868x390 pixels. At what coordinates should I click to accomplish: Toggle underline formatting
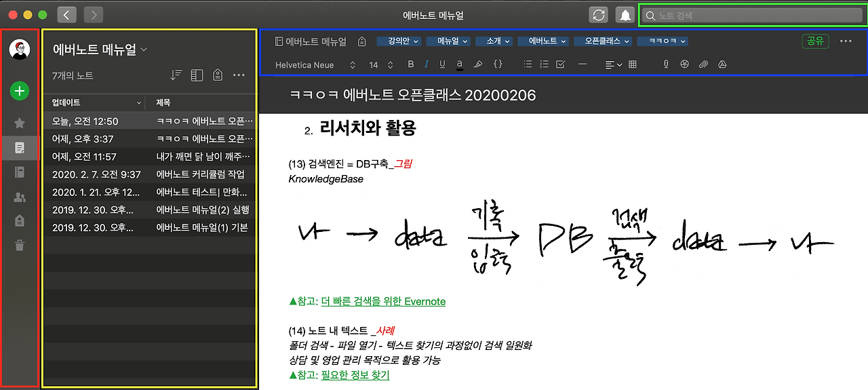(x=443, y=64)
